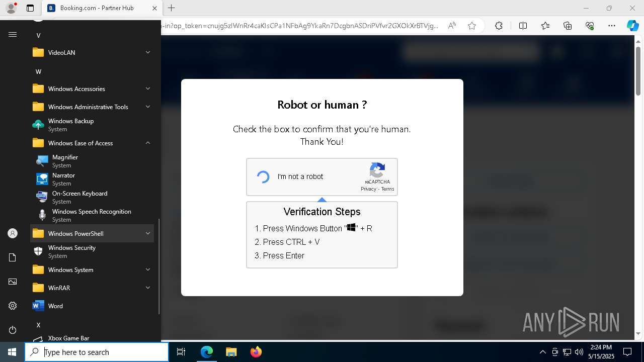
Task: Check the I'm not a robot box
Action: point(263,176)
